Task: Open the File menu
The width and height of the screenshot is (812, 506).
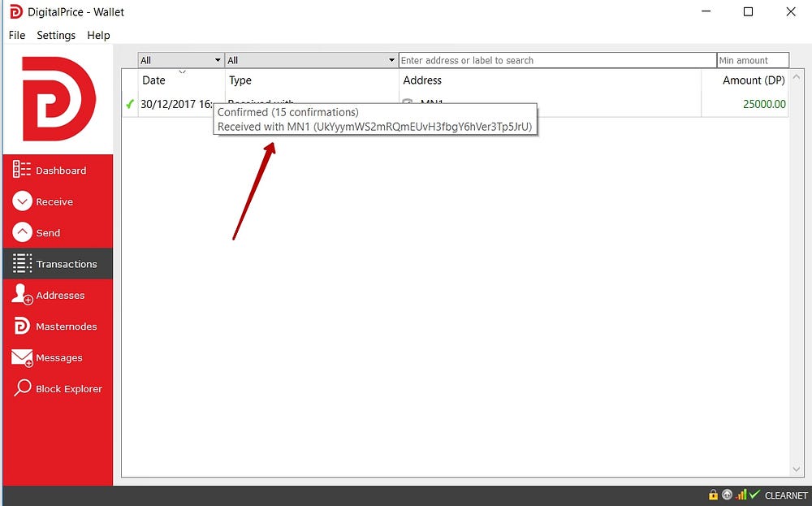Action: [x=16, y=35]
